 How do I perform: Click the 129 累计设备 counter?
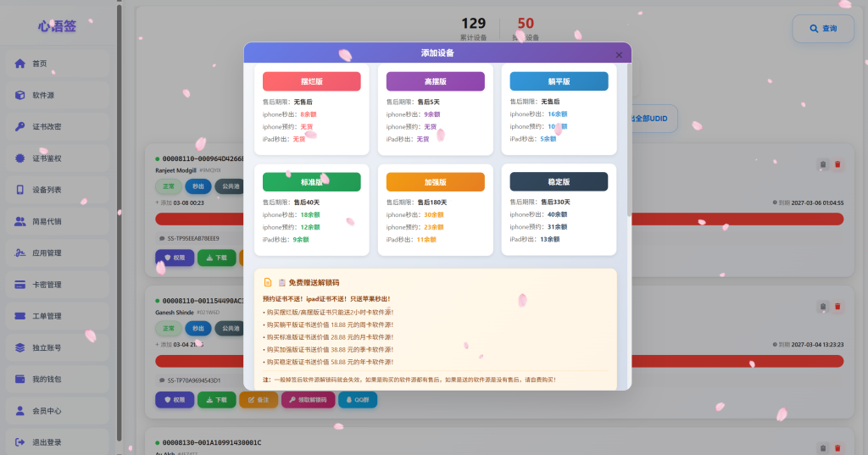click(473, 29)
